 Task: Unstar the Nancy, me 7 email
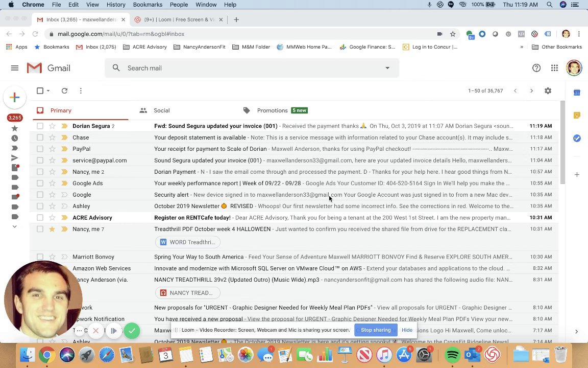52,229
